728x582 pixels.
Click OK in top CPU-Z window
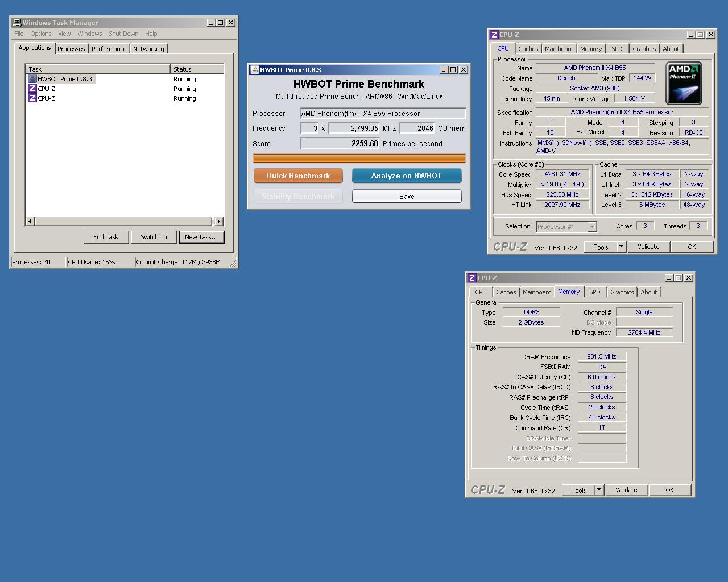tap(692, 247)
